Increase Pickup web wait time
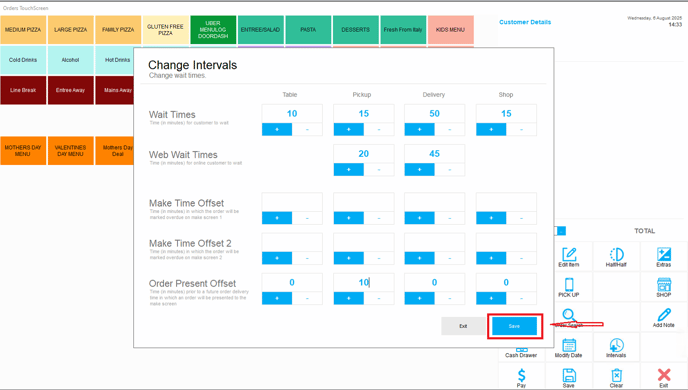The width and height of the screenshot is (688, 390). (349, 169)
